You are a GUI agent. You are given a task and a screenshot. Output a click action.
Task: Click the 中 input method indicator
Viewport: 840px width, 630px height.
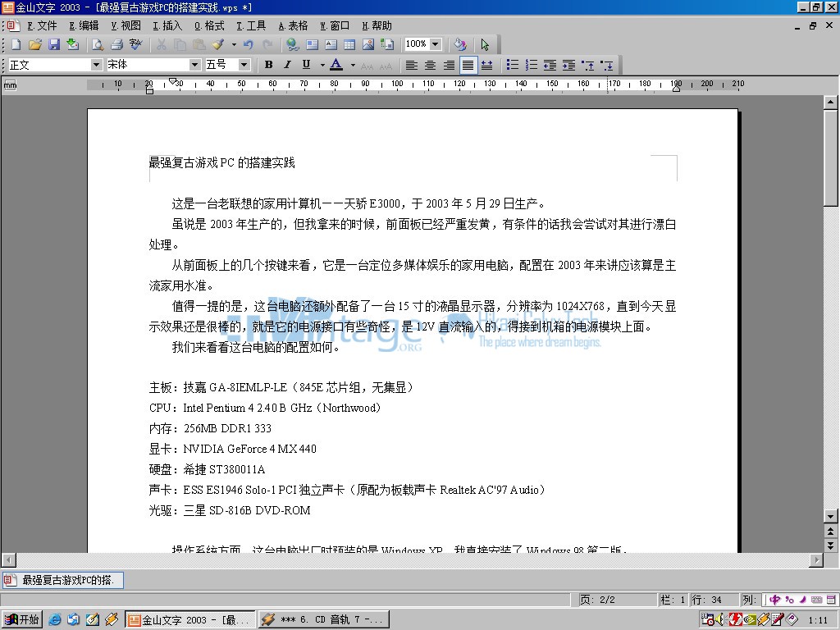tap(774, 600)
